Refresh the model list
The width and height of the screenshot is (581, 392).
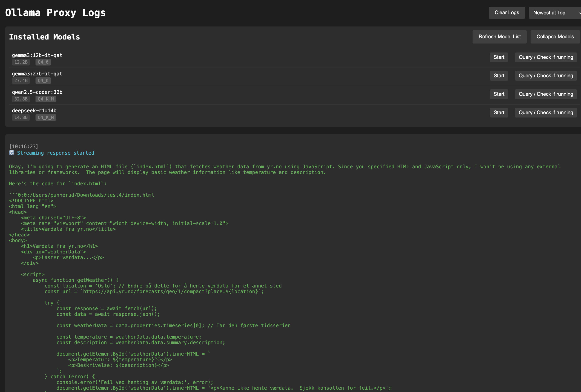click(499, 36)
